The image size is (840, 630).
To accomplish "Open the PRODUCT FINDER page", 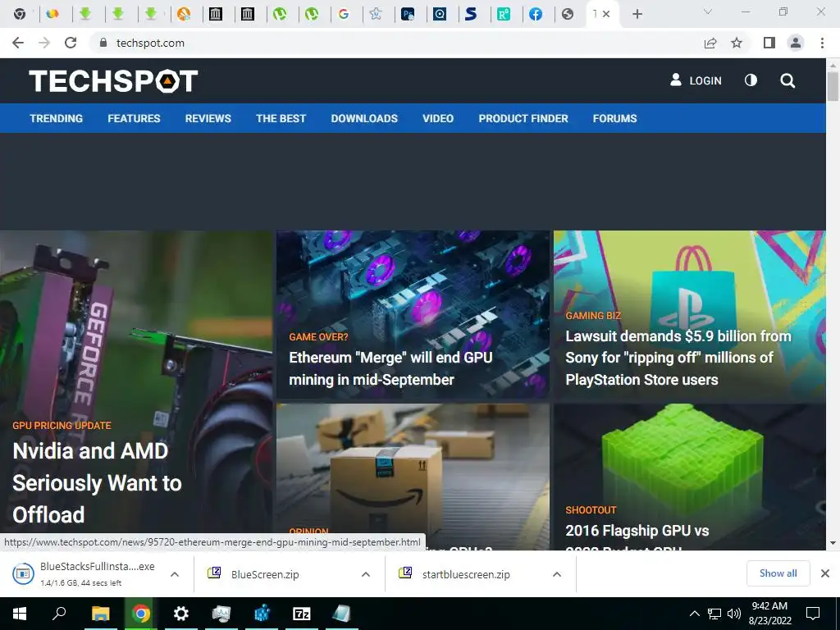I will click(523, 118).
